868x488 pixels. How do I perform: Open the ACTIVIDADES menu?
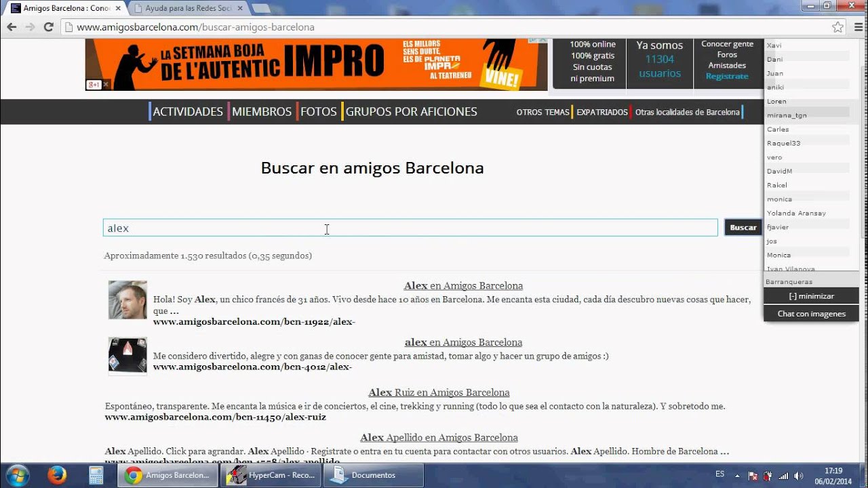tap(188, 112)
